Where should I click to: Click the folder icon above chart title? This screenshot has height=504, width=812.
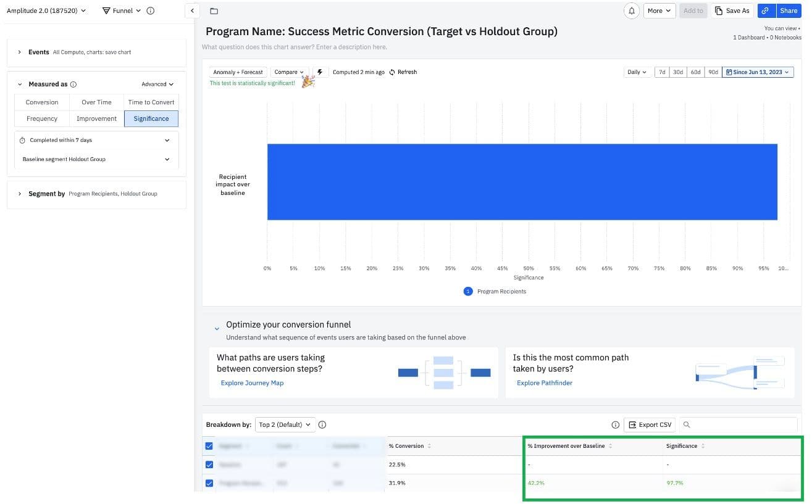(x=214, y=11)
